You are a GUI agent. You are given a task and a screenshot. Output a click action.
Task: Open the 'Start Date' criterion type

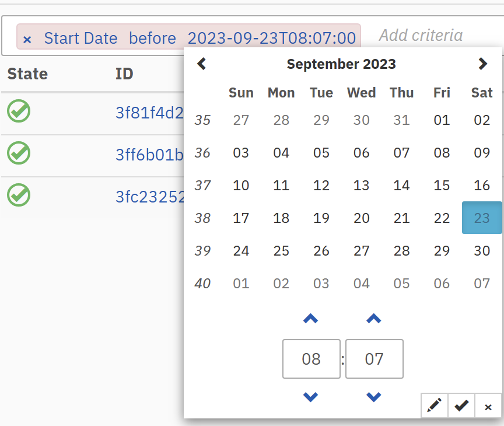pos(80,39)
